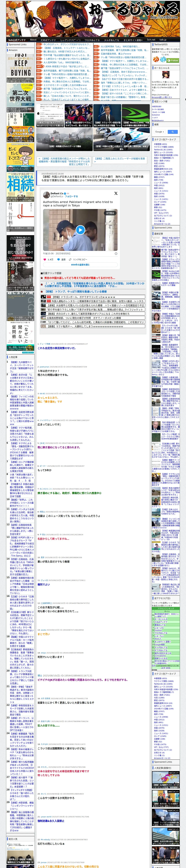The image size is (186, 868).
Task: Open the 橋下徹「自民は保守リベラル…」 grid thumbnail
Action: point(79,116)
